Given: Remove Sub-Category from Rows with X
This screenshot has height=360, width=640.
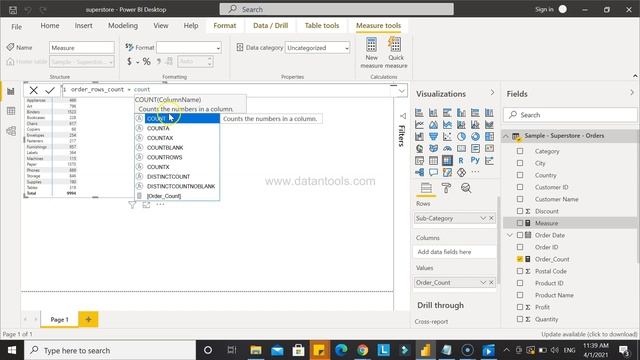Looking at the screenshot, I should pos(491,218).
